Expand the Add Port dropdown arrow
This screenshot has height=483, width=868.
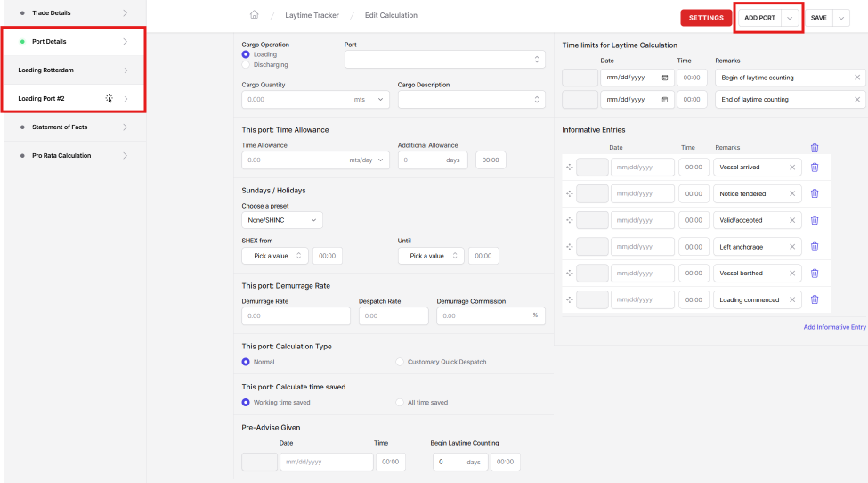(790, 18)
